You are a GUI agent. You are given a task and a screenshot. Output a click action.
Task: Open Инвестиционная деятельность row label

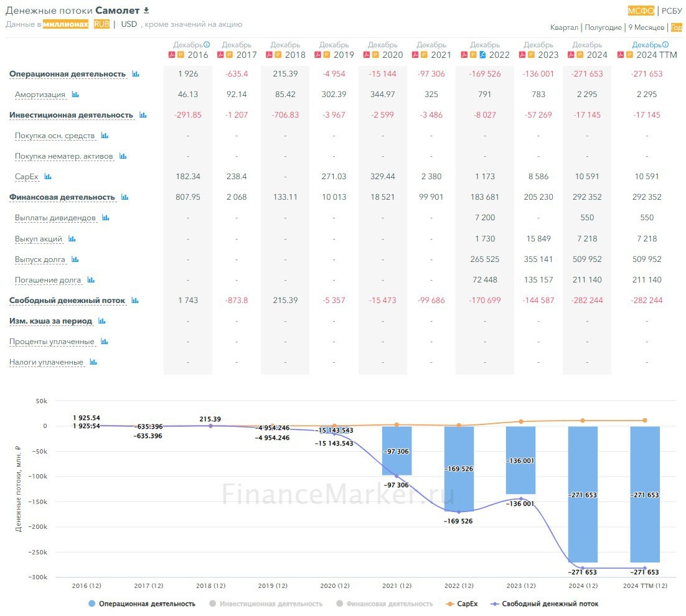click(72, 115)
